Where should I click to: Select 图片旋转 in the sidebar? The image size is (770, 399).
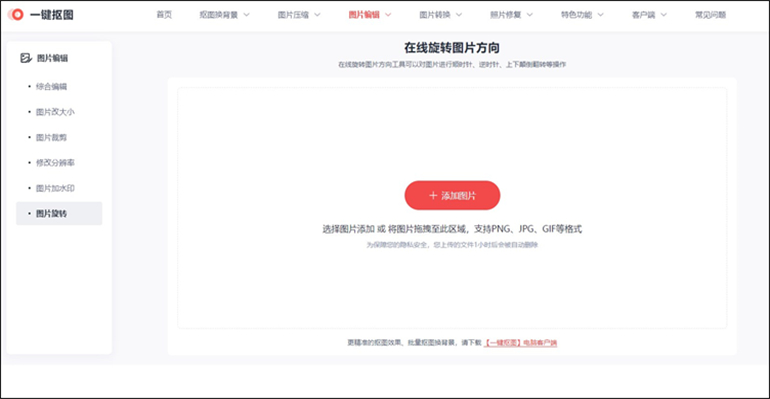tap(59, 213)
